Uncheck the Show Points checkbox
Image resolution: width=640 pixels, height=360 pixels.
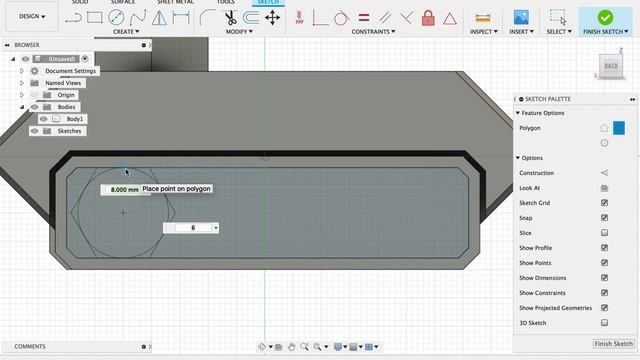click(x=604, y=263)
